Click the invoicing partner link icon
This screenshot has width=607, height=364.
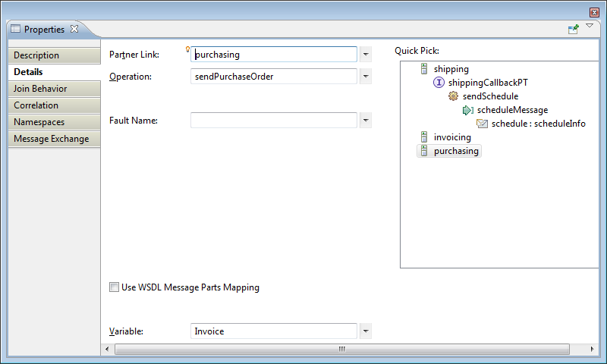[424, 137]
